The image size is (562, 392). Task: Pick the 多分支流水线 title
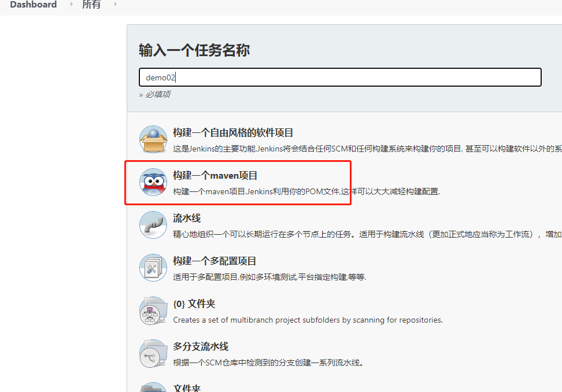(x=201, y=346)
